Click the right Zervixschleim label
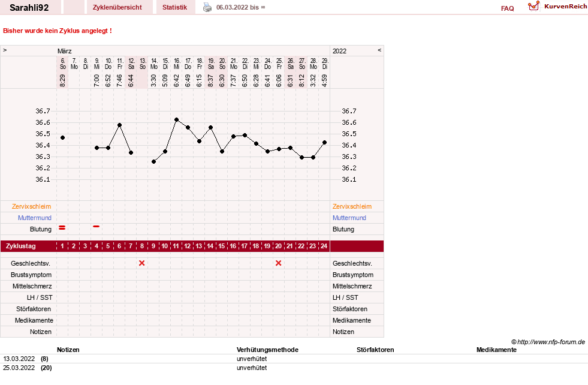The width and height of the screenshot is (588, 385). point(352,206)
